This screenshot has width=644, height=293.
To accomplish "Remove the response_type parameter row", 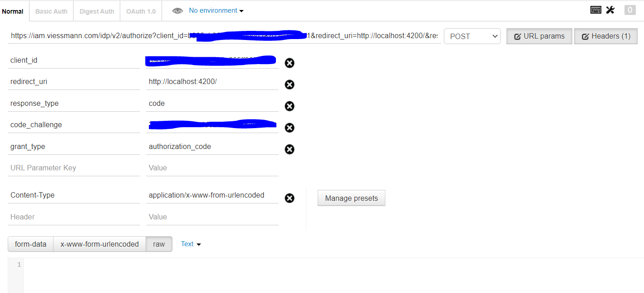I will pyautogui.click(x=290, y=106).
